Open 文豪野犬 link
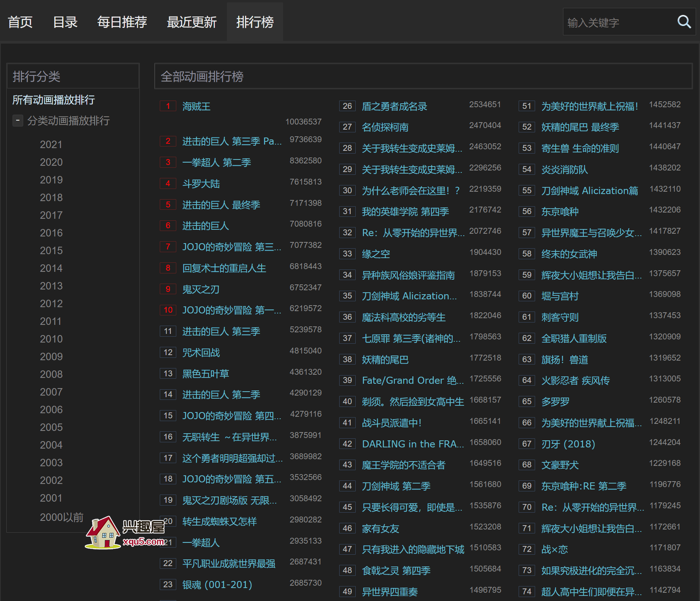The width and height of the screenshot is (700, 601). coord(560,465)
